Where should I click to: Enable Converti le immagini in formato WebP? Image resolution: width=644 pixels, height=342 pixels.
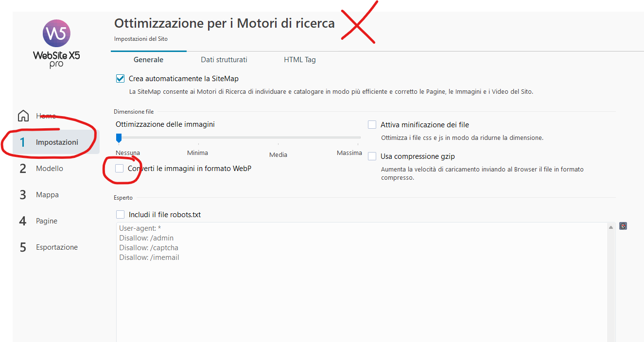[x=120, y=169]
